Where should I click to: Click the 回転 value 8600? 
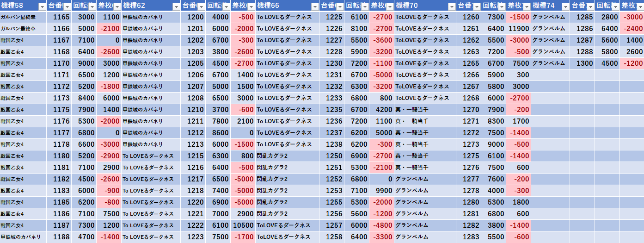218,133
